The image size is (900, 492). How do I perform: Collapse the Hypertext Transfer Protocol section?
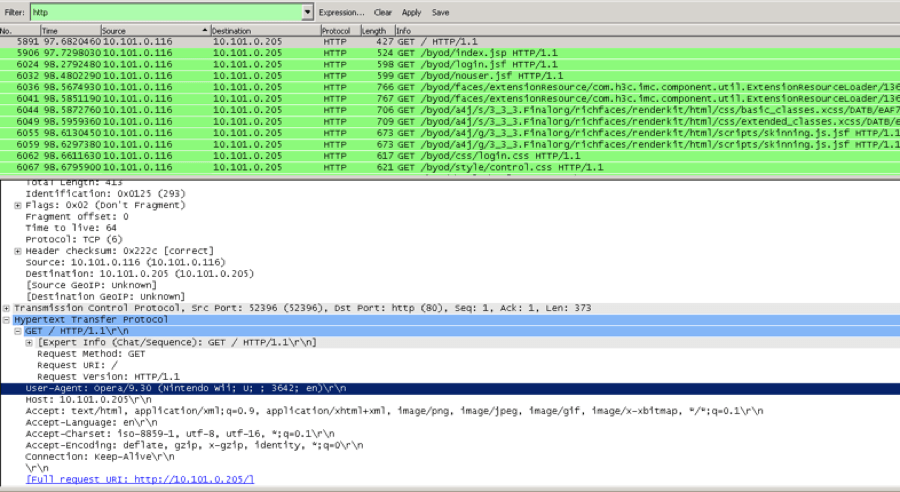(7, 319)
